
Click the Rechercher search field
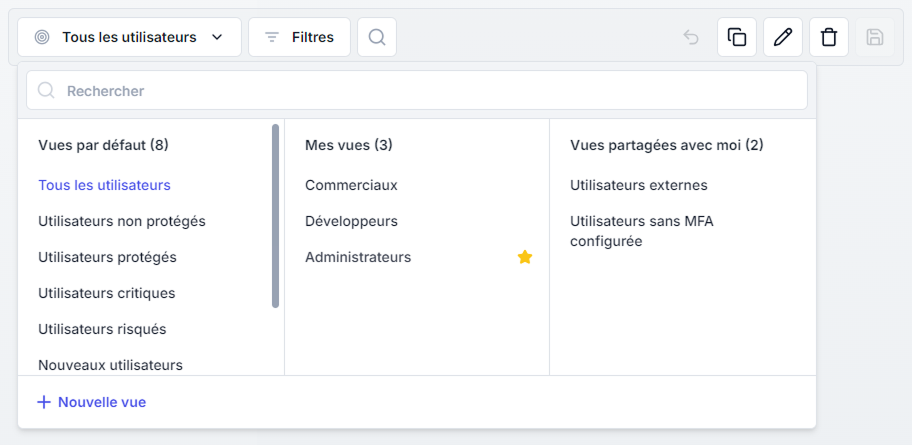point(416,90)
